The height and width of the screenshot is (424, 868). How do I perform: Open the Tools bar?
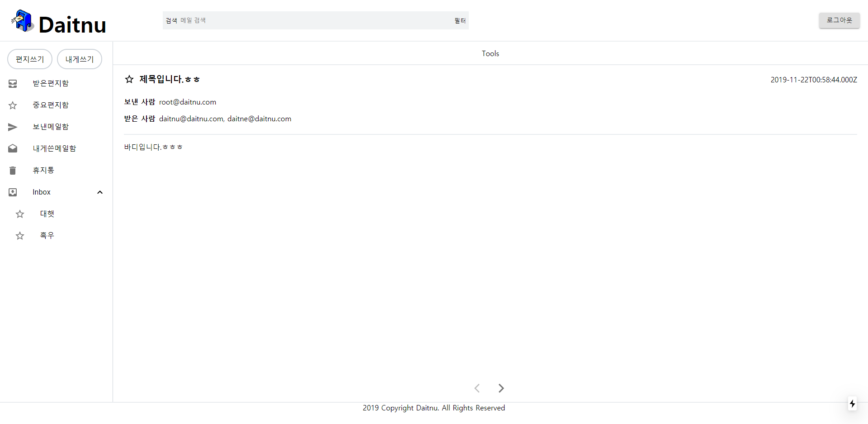[x=491, y=53]
